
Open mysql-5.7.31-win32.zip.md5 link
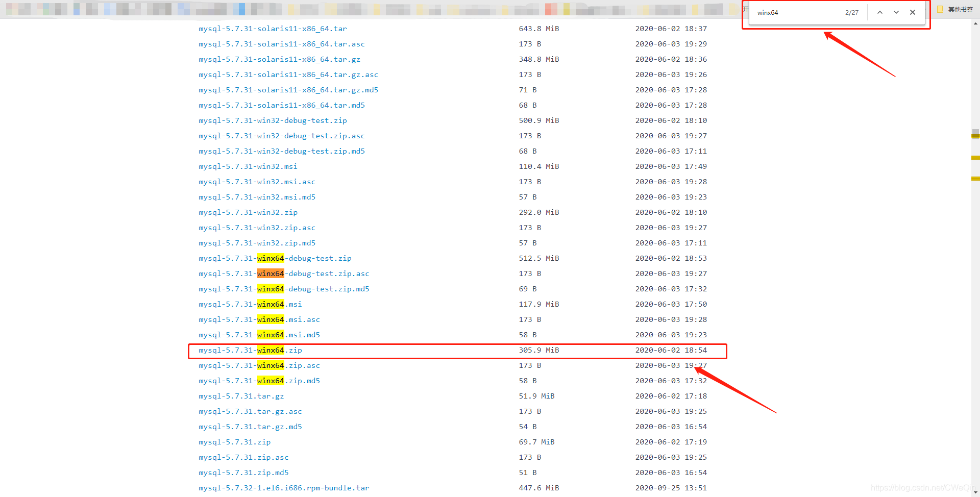257,243
